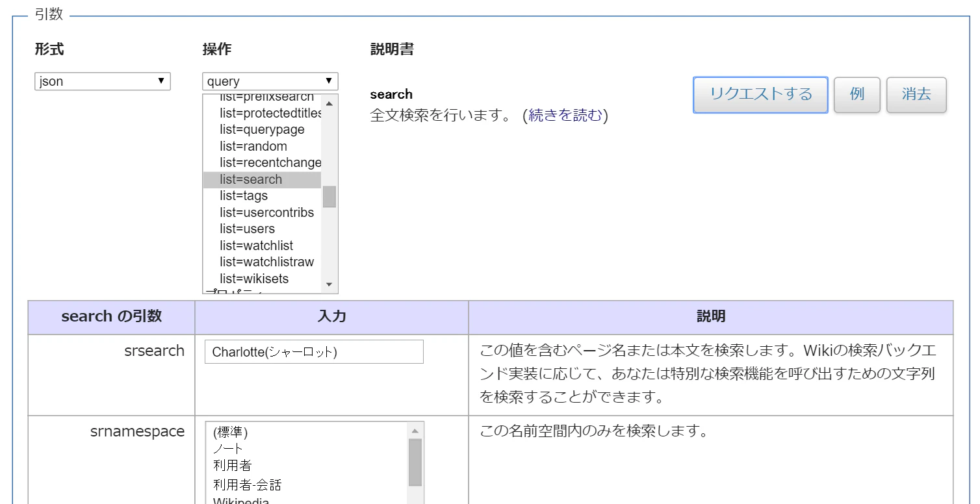Click the srsearch parameter label
Screen dimensions: 980x504
click(155, 351)
